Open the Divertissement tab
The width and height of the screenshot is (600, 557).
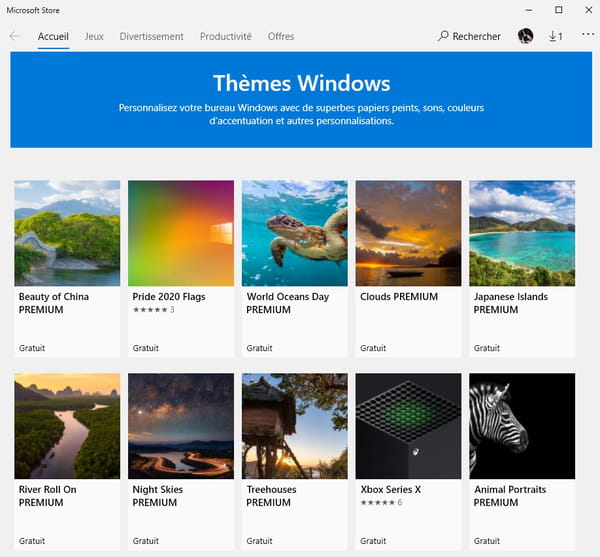[152, 36]
